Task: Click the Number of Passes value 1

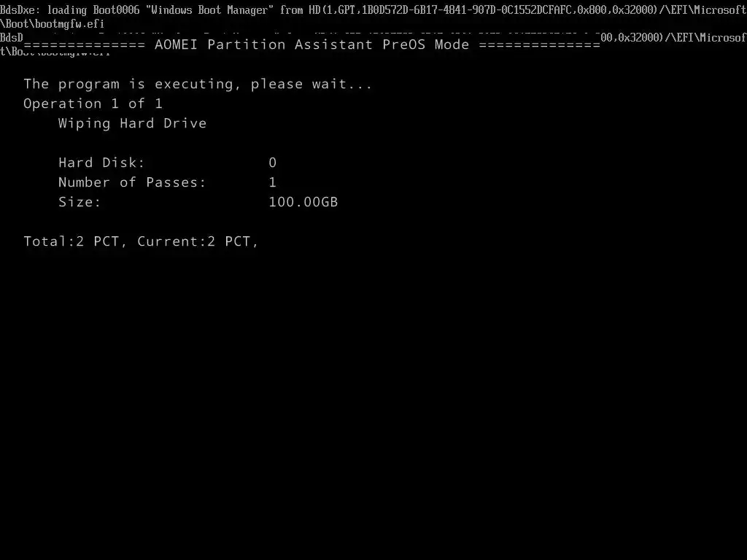Action: coord(273,182)
